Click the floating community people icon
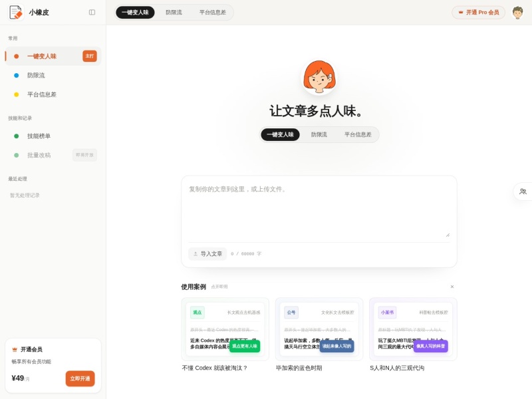Screen dimensions: 532x399 (x=523, y=192)
